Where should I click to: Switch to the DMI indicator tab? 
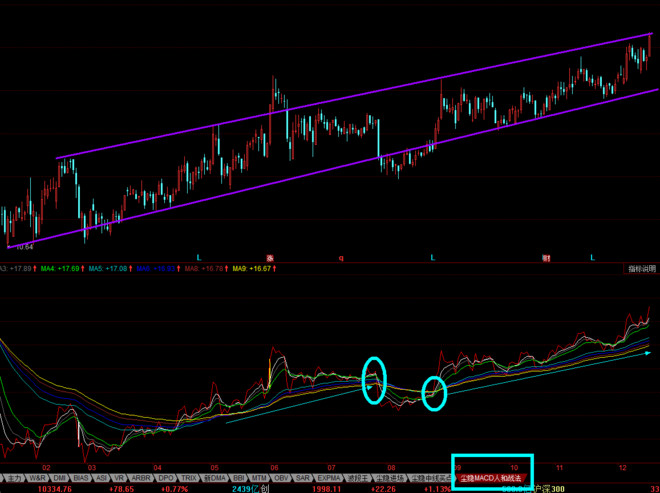click(x=59, y=478)
